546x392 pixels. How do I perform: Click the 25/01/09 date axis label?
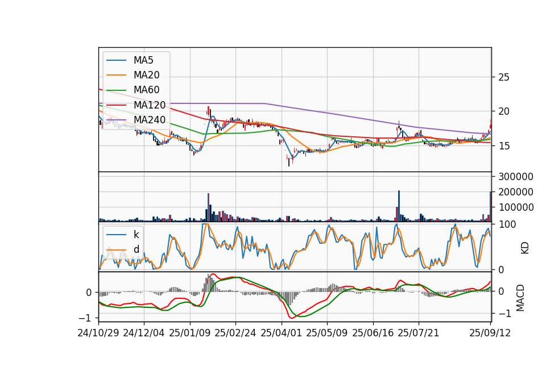tap(190, 333)
